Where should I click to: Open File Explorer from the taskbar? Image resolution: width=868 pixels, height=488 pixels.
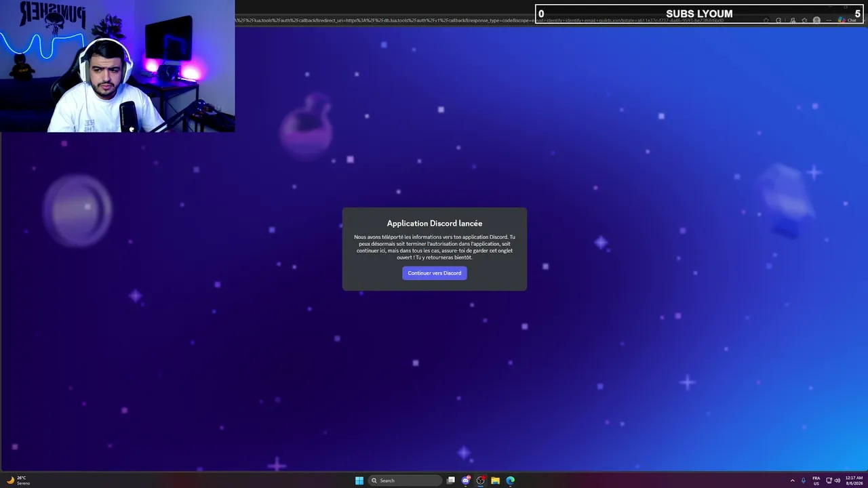496,481
